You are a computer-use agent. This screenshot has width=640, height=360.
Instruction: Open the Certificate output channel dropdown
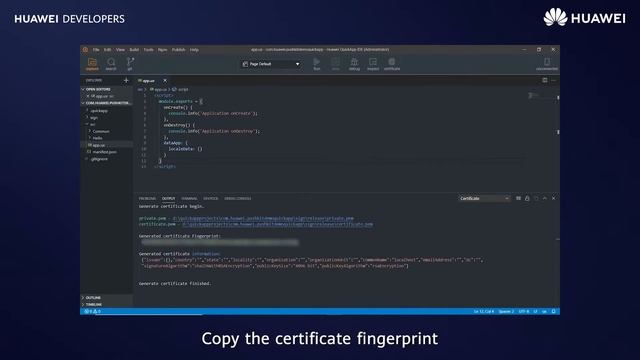pyautogui.click(x=484, y=198)
